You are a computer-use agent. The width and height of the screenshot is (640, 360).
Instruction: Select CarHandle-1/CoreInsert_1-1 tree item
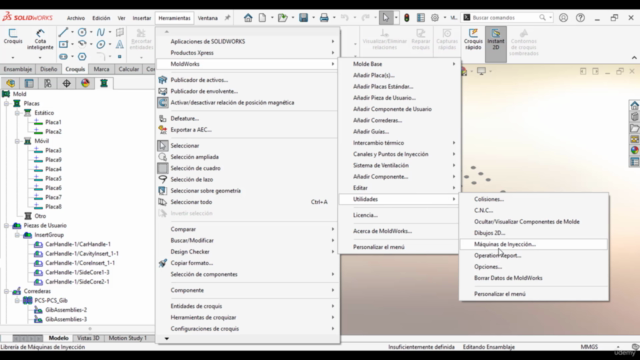[80, 263]
